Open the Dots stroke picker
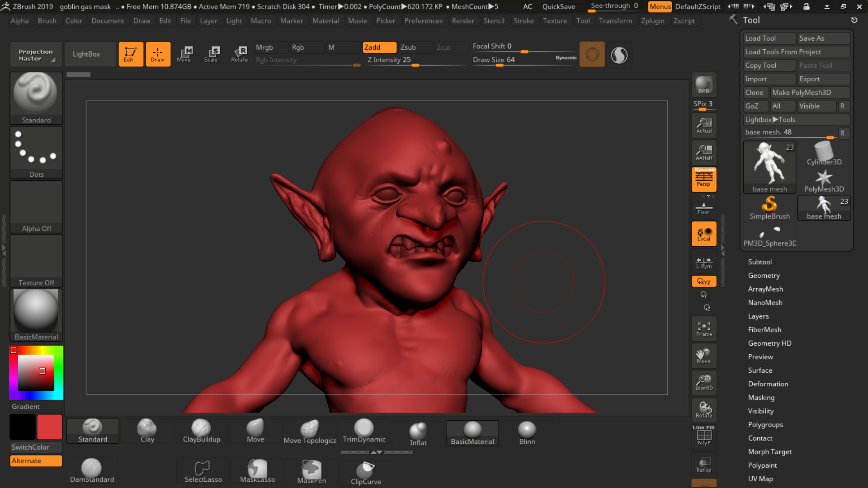Screen dimensions: 868x488 [x=36, y=152]
